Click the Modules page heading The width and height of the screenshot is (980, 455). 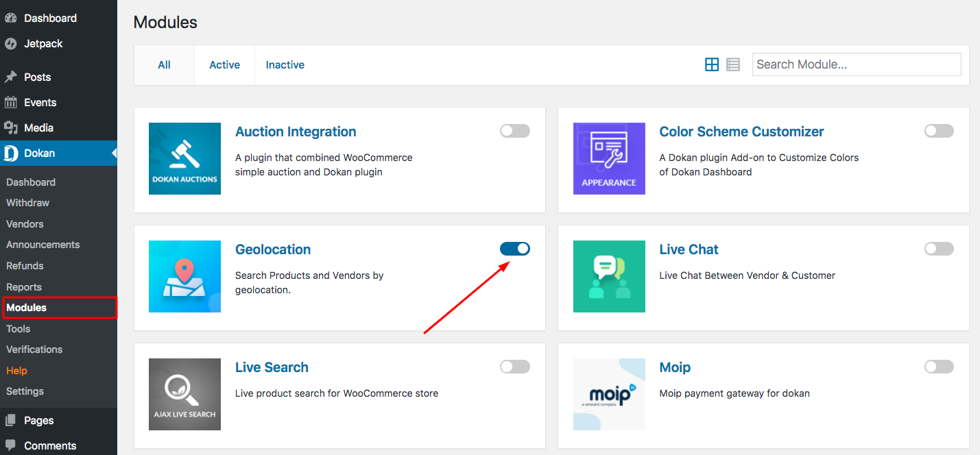pos(165,23)
